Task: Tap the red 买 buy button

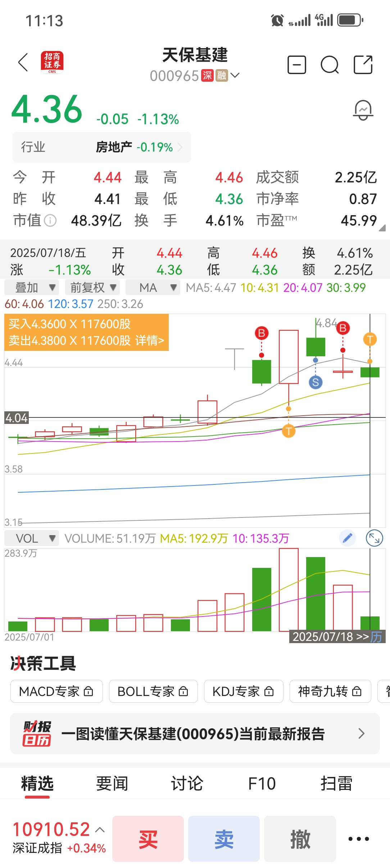Action: pos(148,839)
